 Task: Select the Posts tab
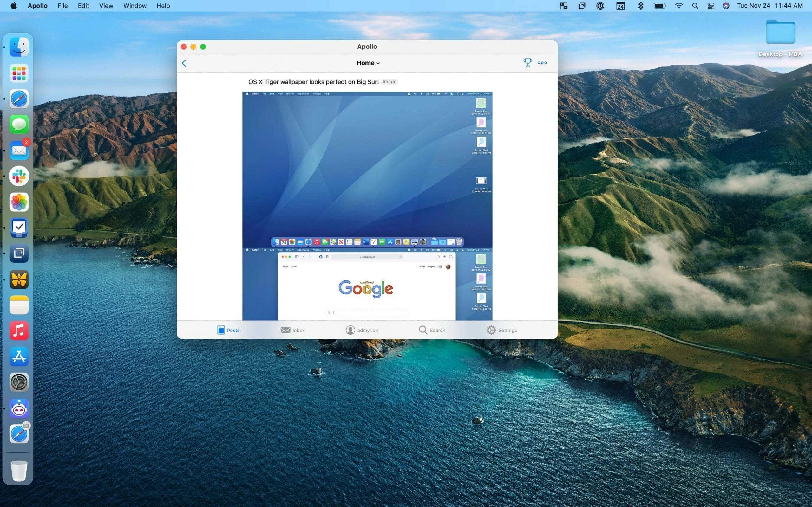[228, 330]
